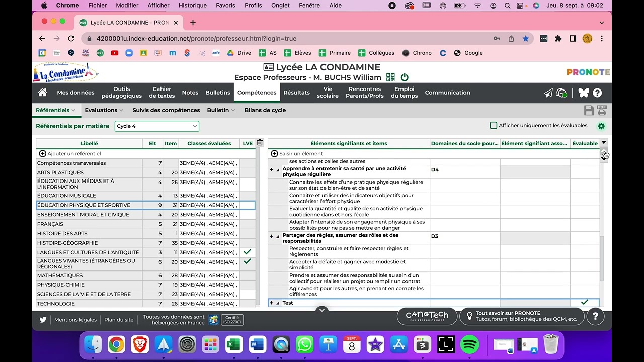Open the YouTube bookmark icon

point(114,53)
